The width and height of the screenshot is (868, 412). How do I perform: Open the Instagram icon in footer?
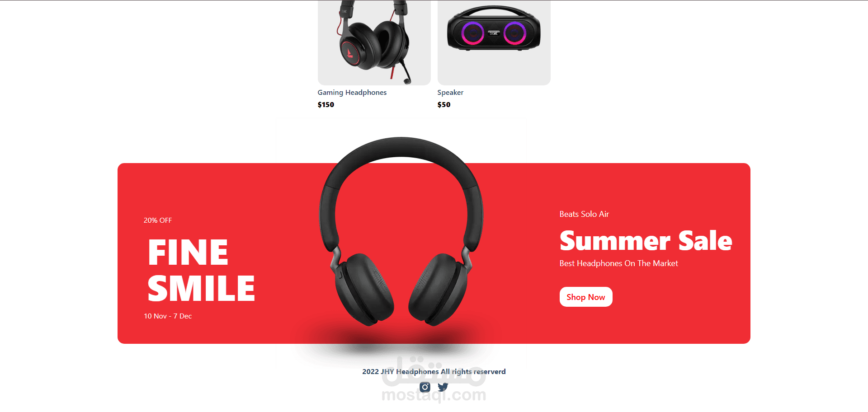tap(425, 387)
